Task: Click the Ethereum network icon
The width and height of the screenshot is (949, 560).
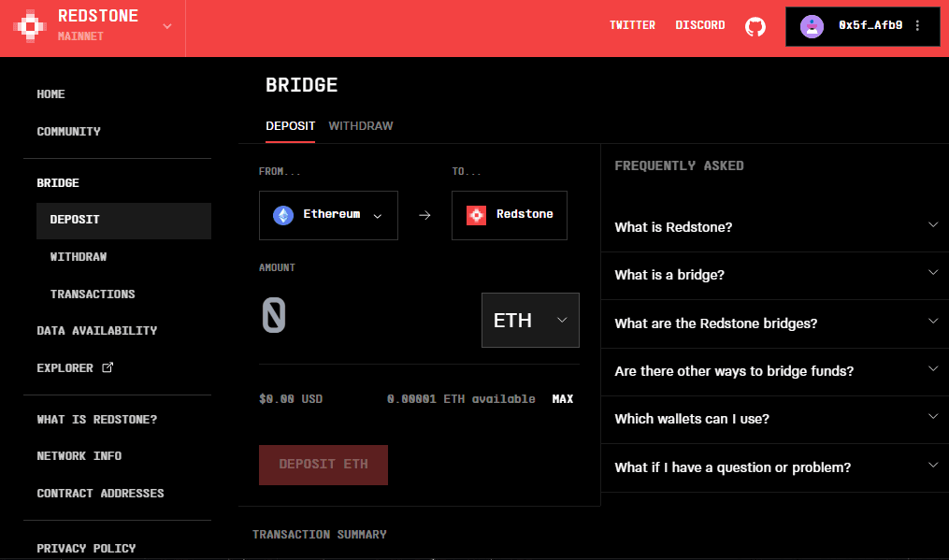Action: pyautogui.click(x=283, y=215)
